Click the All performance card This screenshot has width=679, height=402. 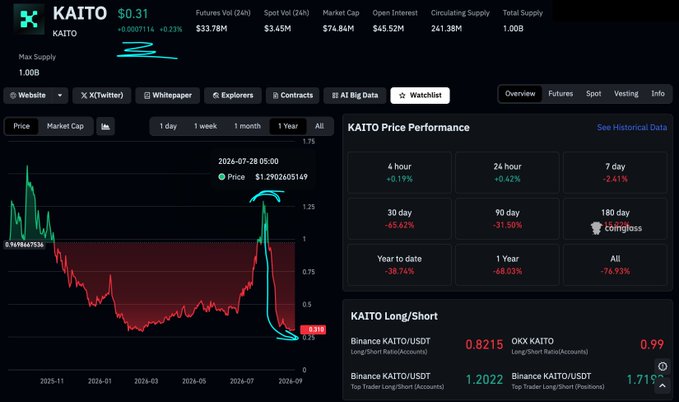[615, 265]
